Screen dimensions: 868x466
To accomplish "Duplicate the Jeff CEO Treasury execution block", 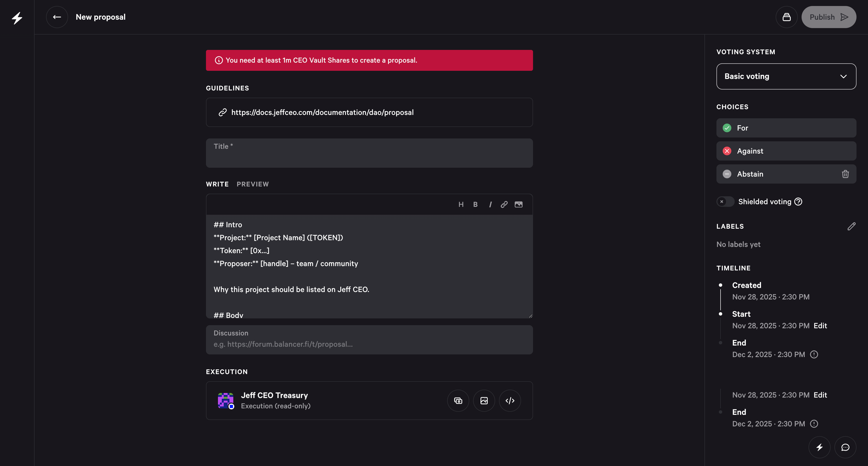I will pyautogui.click(x=457, y=400).
